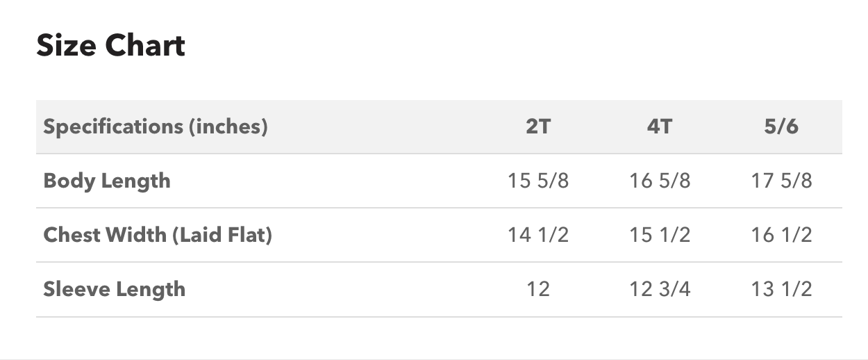Click the 14 1/2 chest width value
The width and height of the screenshot is (868, 360).
point(538,235)
